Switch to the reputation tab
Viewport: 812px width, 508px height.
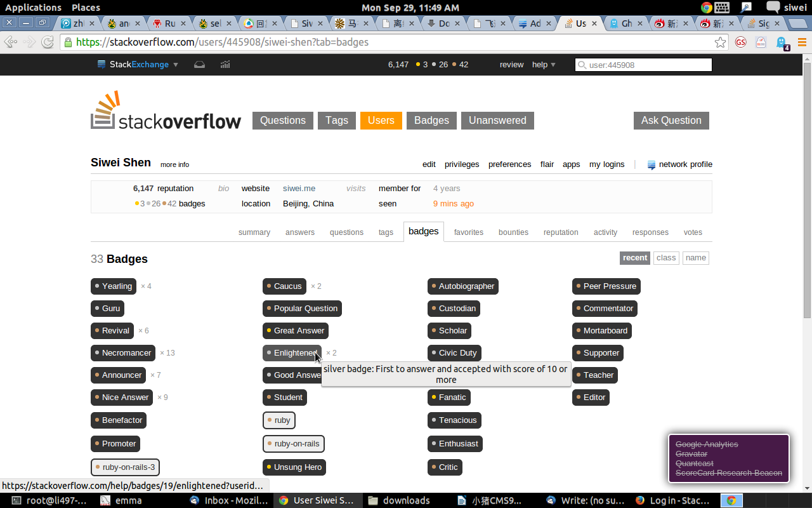[560, 232]
